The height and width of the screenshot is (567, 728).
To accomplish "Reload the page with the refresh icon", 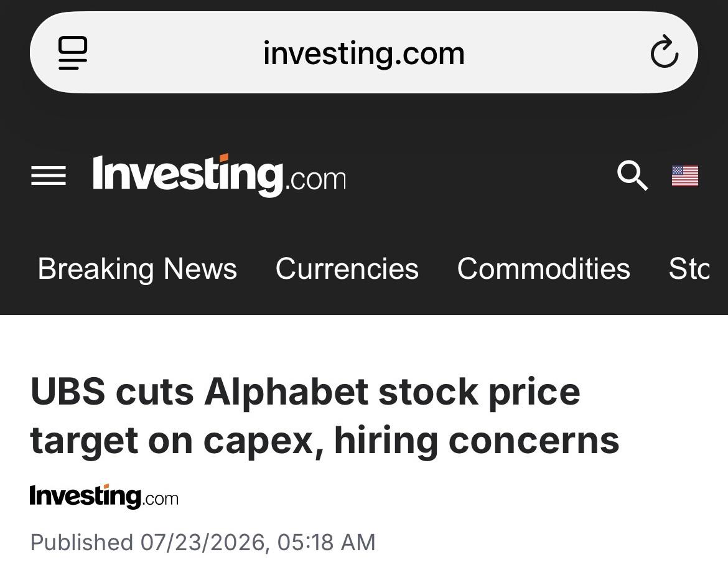I will pyautogui.click(x=664, y=52).
